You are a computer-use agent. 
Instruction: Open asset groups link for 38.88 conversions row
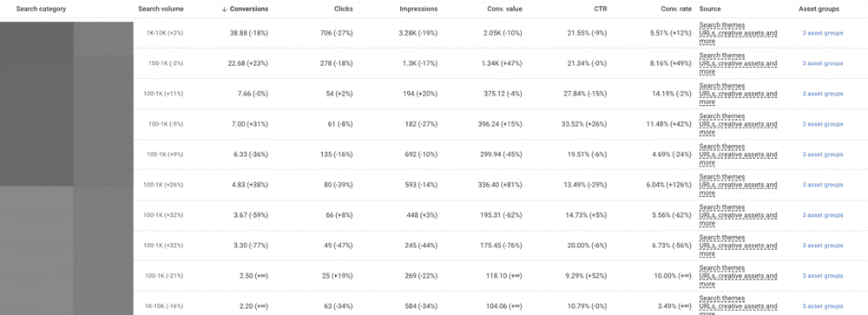[x=823, y=33]
